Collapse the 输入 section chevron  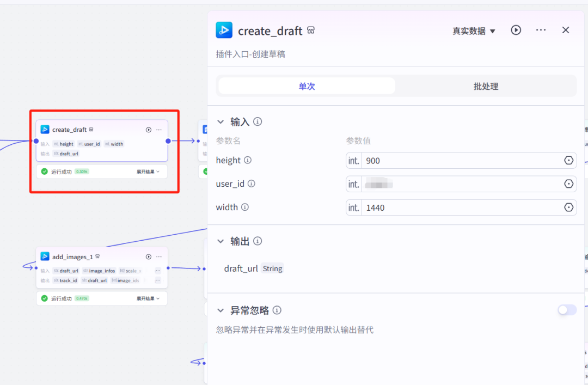[220, 121]
